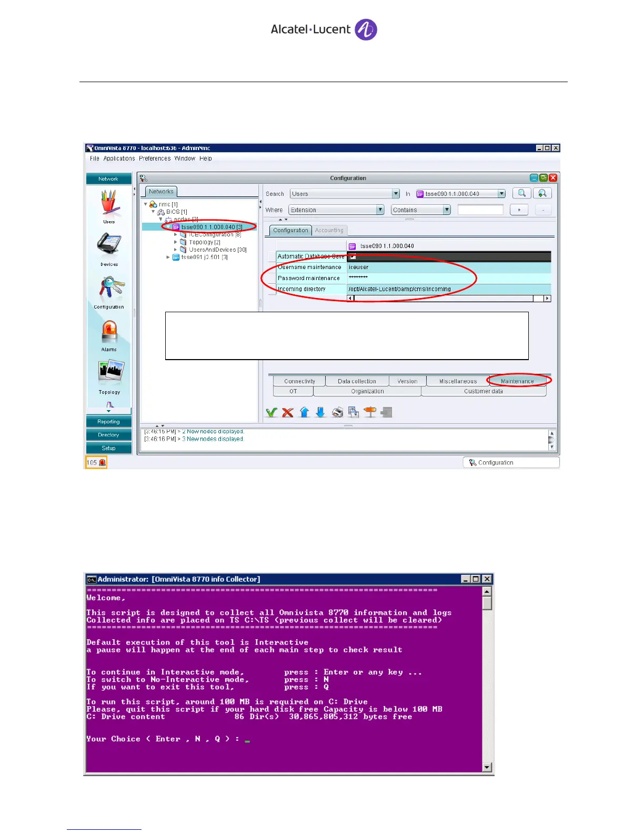Open the Window menu
The height and width of the screenshot is (834, 644).
(x=185, y=158)
